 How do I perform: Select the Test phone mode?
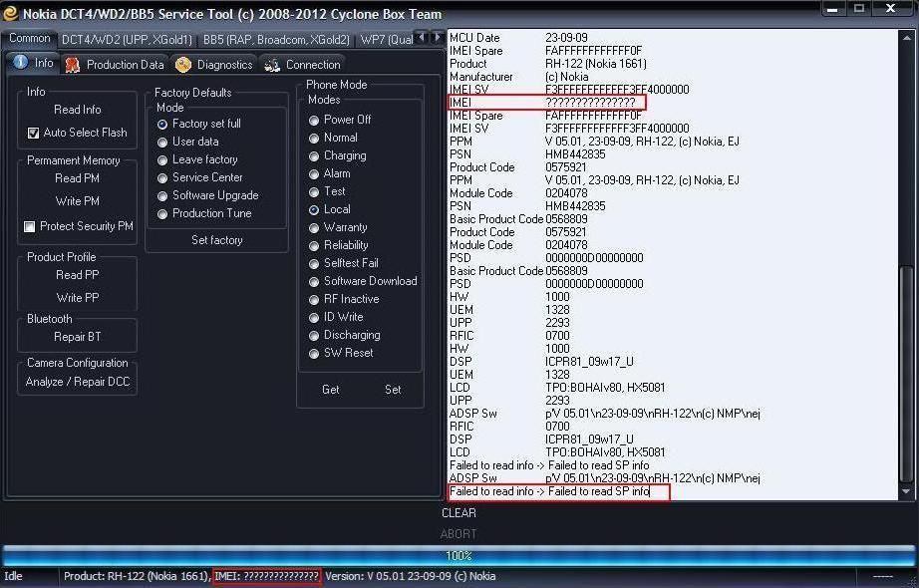point(314,191)
